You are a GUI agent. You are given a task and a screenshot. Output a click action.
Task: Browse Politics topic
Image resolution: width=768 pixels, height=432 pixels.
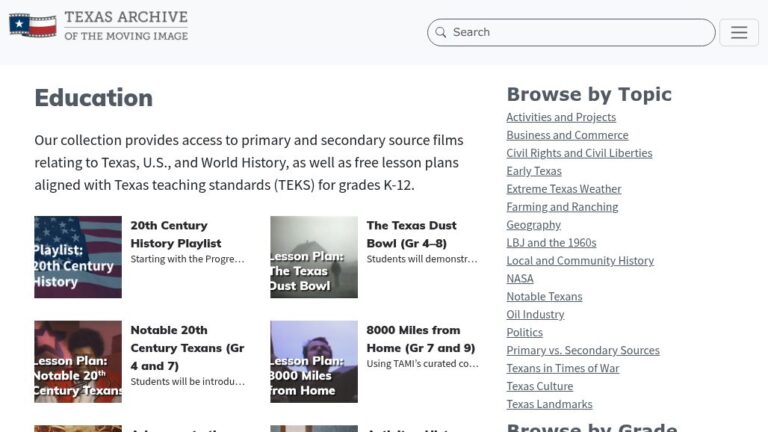(525, 332)
